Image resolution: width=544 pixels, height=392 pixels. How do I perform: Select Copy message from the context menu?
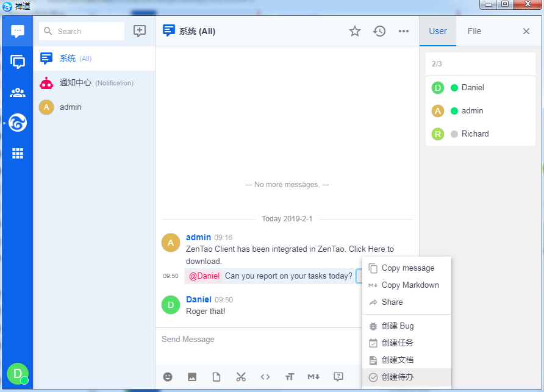pyautogui.click(x=407, y=268)
